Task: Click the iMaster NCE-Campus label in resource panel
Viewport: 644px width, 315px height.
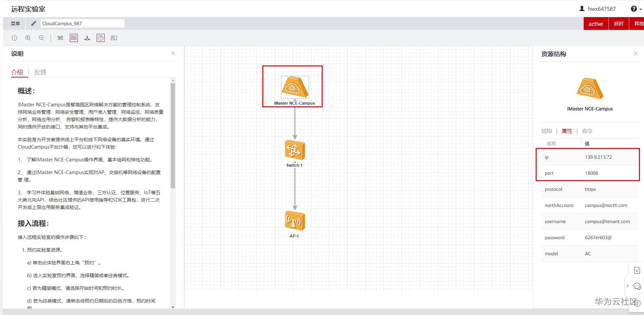Action: pyautogui.click(x=590, y=109)
